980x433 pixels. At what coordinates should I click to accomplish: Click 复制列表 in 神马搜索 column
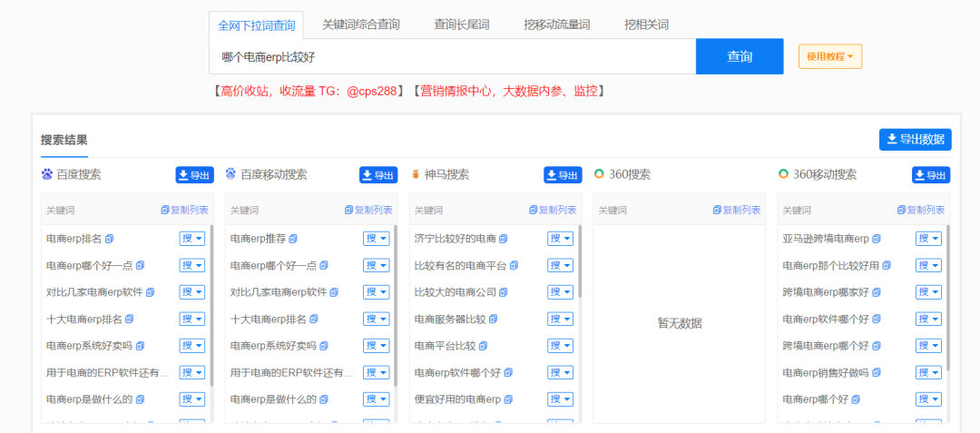point(553,210)
